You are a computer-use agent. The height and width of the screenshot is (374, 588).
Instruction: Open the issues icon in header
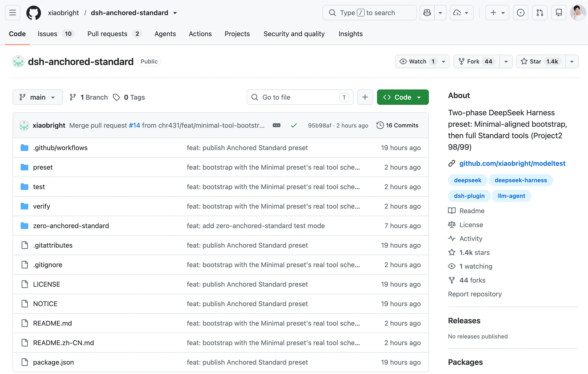tap(520, 13)
